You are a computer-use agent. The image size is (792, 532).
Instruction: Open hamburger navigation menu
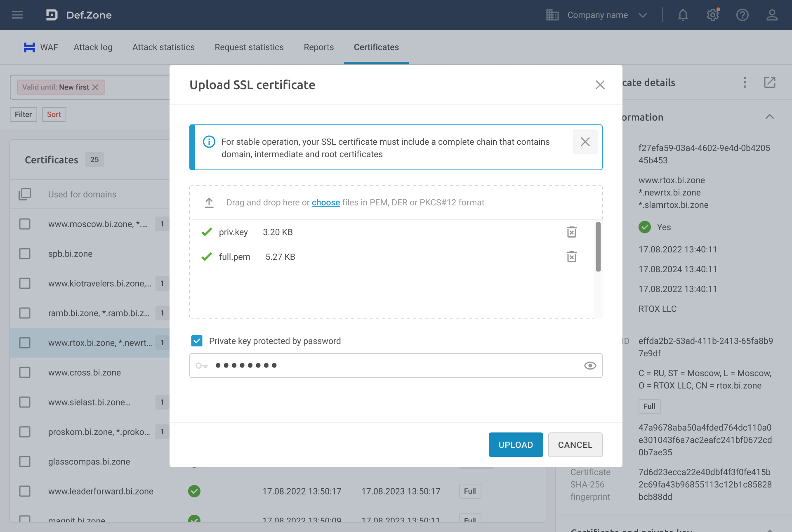click(17, 15)
